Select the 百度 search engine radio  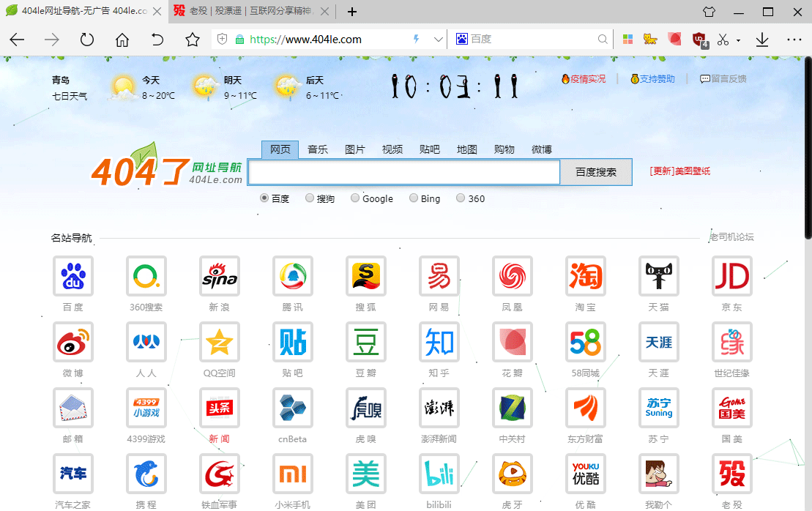(264, 198)
